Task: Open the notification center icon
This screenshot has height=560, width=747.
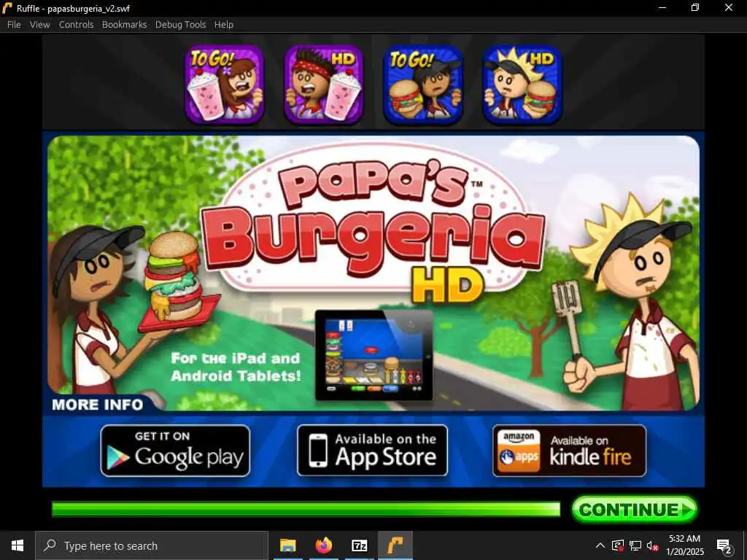Action: [724, 546]
